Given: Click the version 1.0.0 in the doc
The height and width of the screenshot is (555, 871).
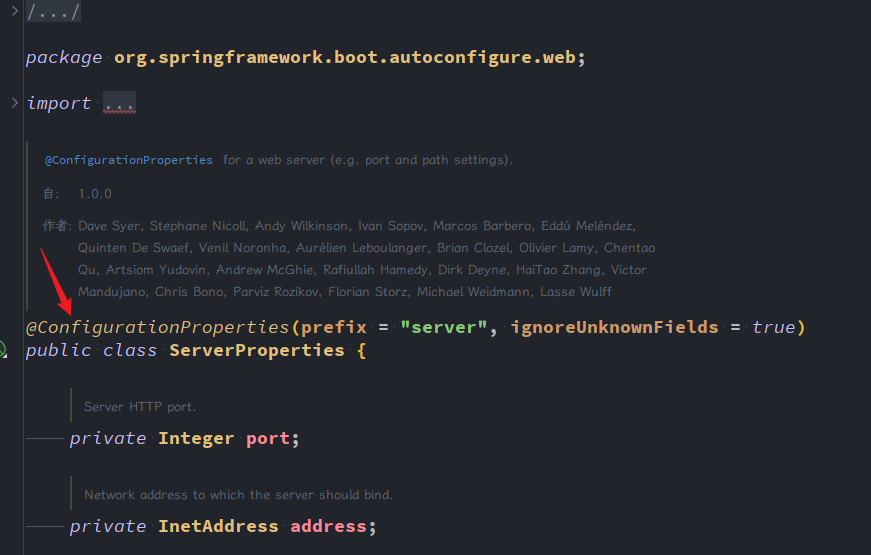Looking at the screenshot, I should click(x=95, y=194).
